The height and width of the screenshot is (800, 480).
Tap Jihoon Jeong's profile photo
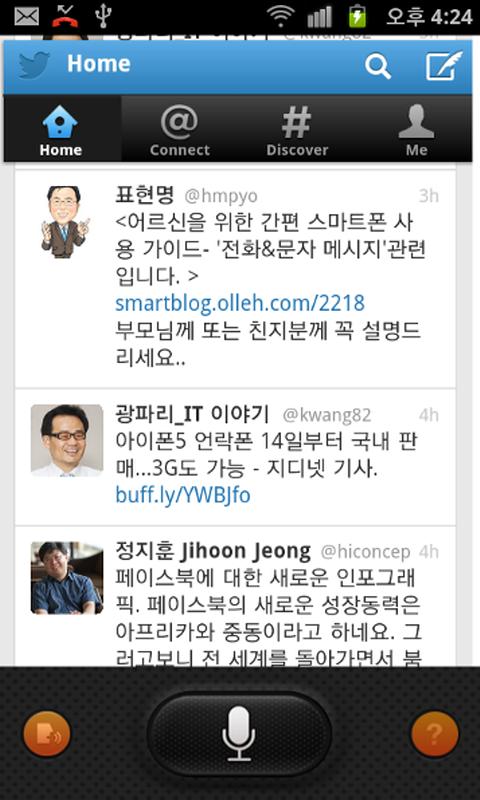pyautogui.click(x=67, y=578)
